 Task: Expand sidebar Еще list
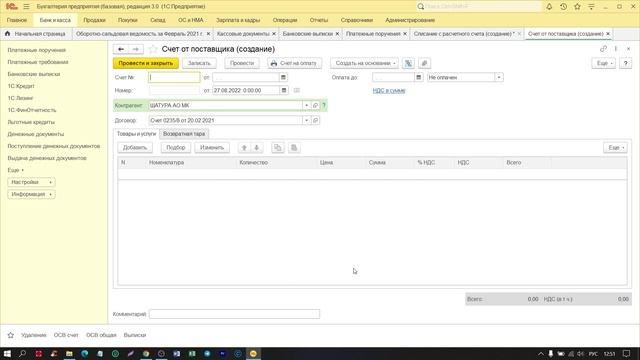[16, 170]
